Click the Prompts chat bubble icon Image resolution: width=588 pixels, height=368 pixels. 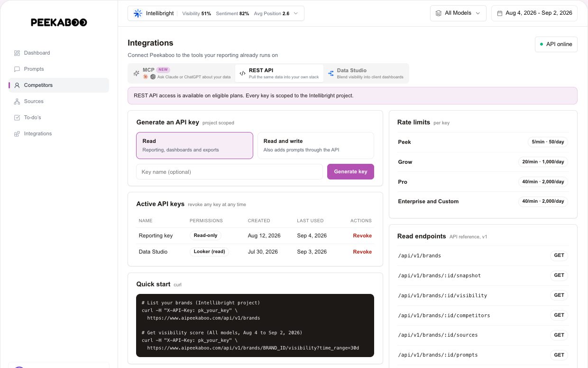coord(17,69)
